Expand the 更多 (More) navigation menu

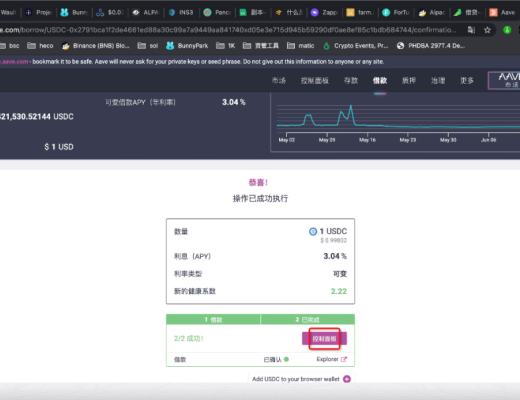[467, 80]
